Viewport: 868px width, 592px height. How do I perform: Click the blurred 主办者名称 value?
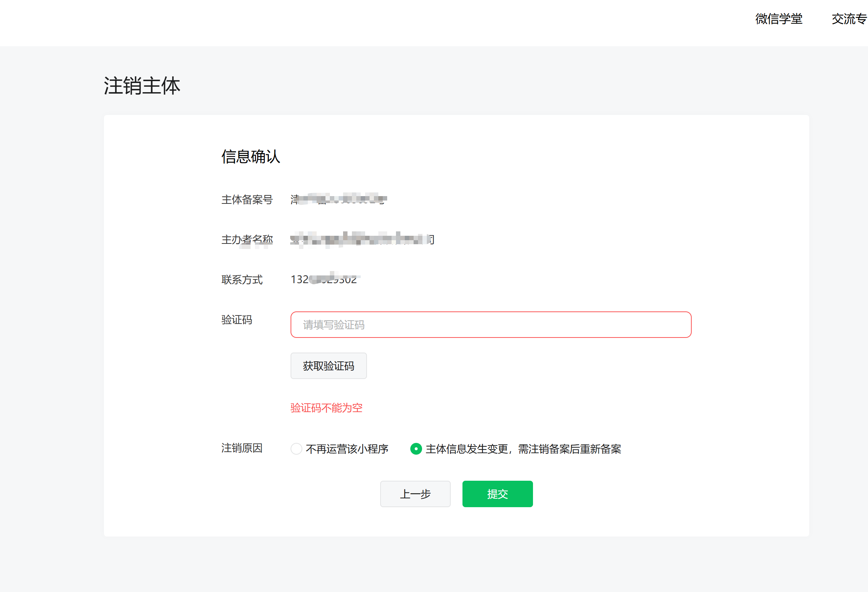click(x=361, y=239)
